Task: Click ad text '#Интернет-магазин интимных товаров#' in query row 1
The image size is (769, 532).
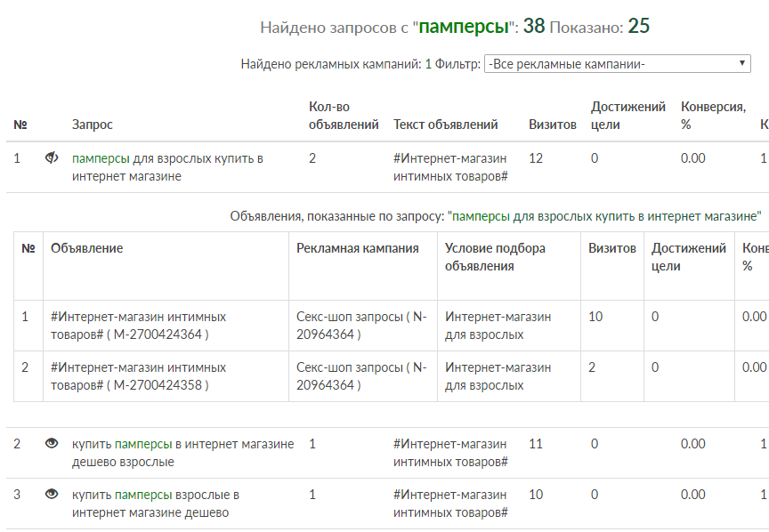Action: click(x=450, y=167)
